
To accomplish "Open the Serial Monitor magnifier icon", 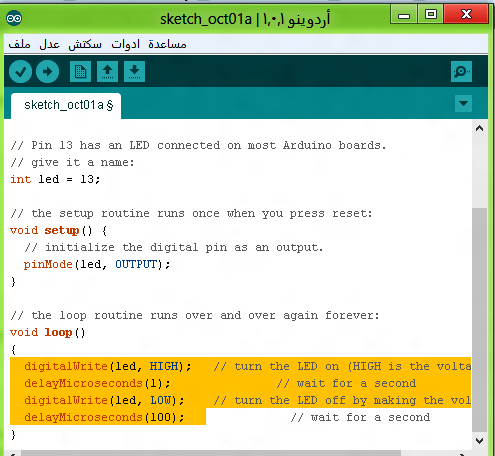I will pyautogui.click(x=461, y=71).
